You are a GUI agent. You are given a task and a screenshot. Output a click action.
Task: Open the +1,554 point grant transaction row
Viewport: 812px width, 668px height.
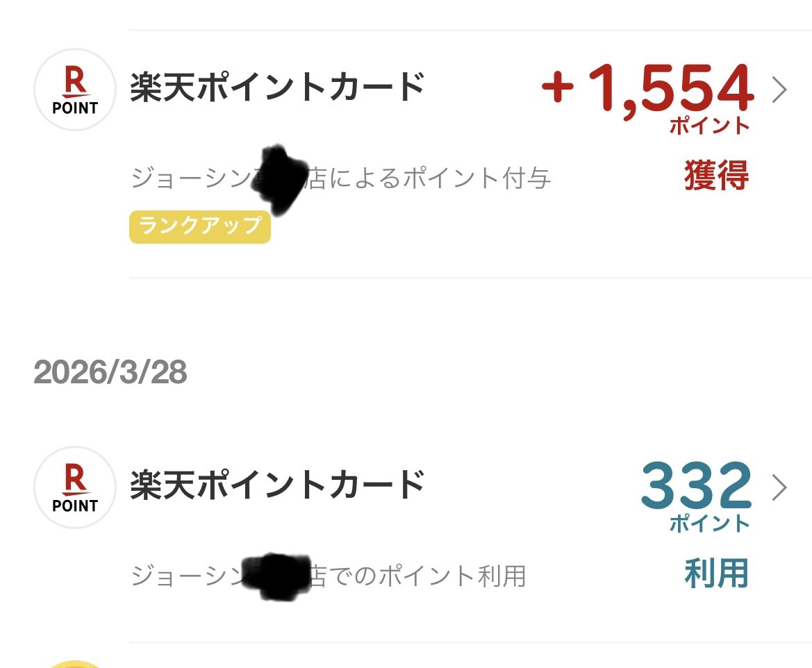coord(406,125)
